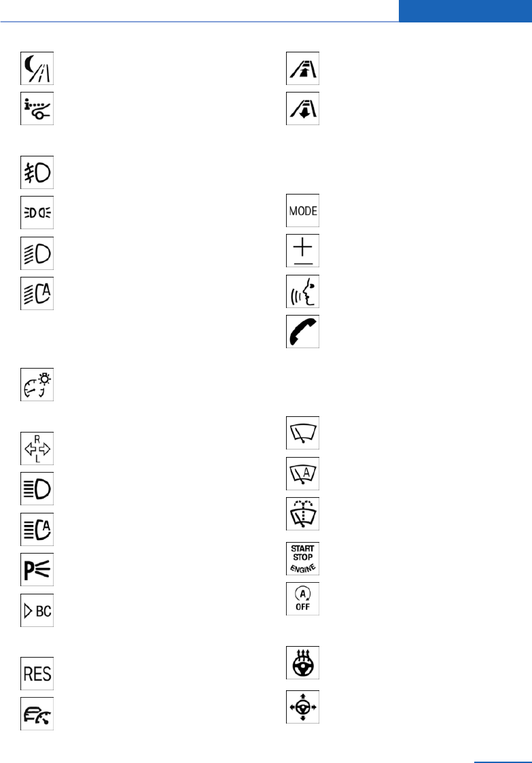The height and width of the screenshot is (763, 532).
Task: Click the high beam headlight icon
Action: tap(37, 488)
